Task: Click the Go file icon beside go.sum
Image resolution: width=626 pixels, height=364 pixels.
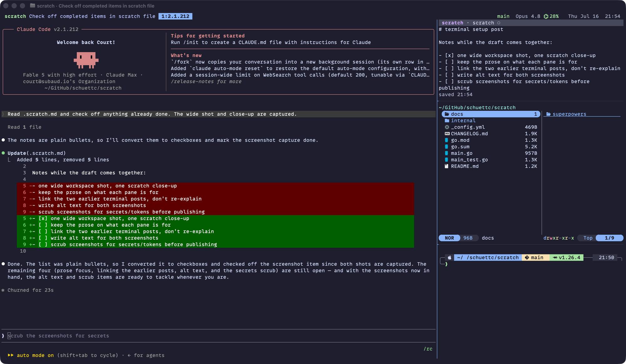Action: point(447,147)
